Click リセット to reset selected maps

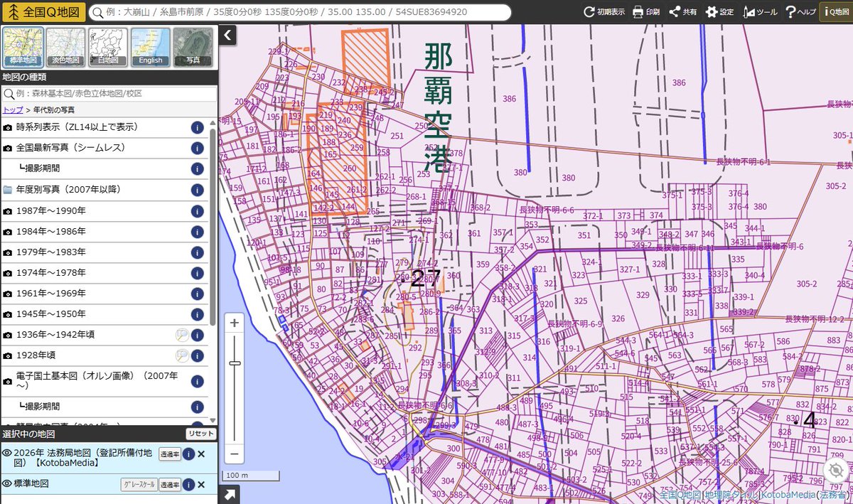(200, 434)
